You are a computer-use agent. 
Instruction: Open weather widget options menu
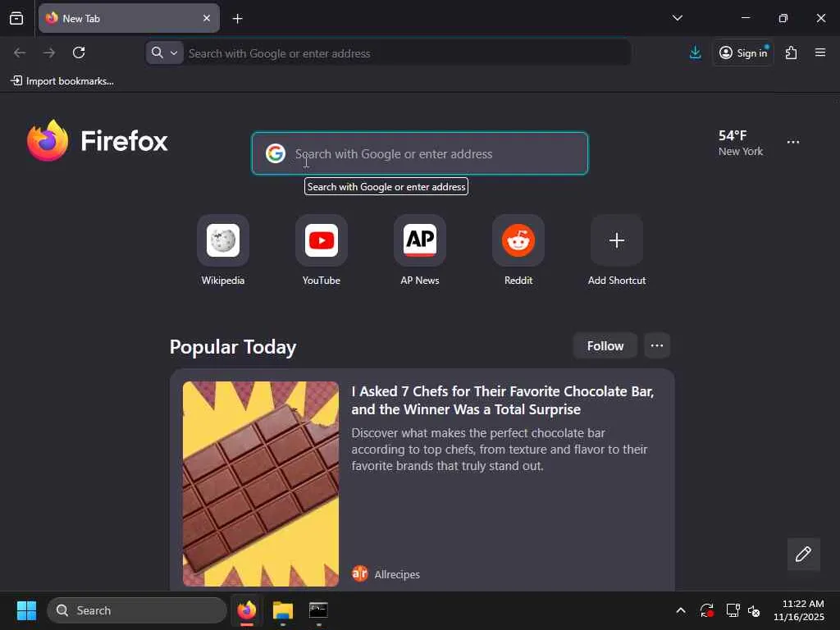pyautogui.click(x=793, y=142)
